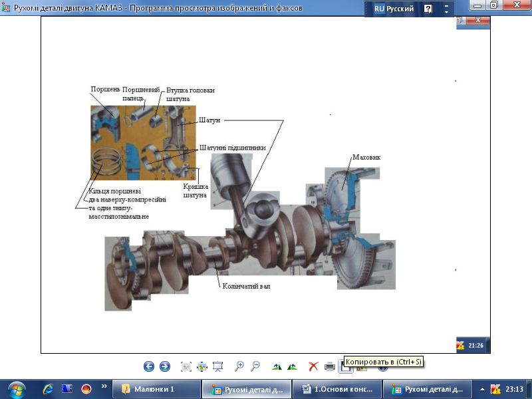Screen dimensions: 532x399
Task: Open the language bar help icon
Action: coord(428,9)
